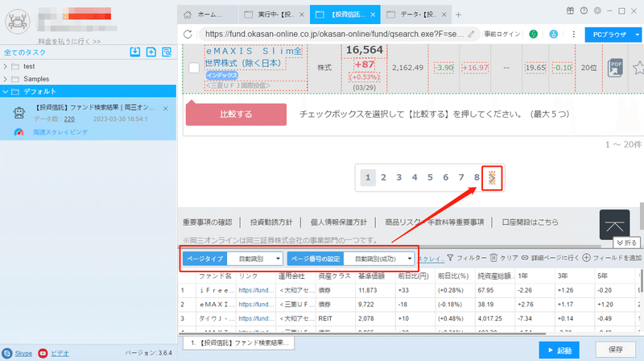Click the add field plus icon
This screenshot has height=361, width=644.
pyautogui.click(x=587, y=258)
